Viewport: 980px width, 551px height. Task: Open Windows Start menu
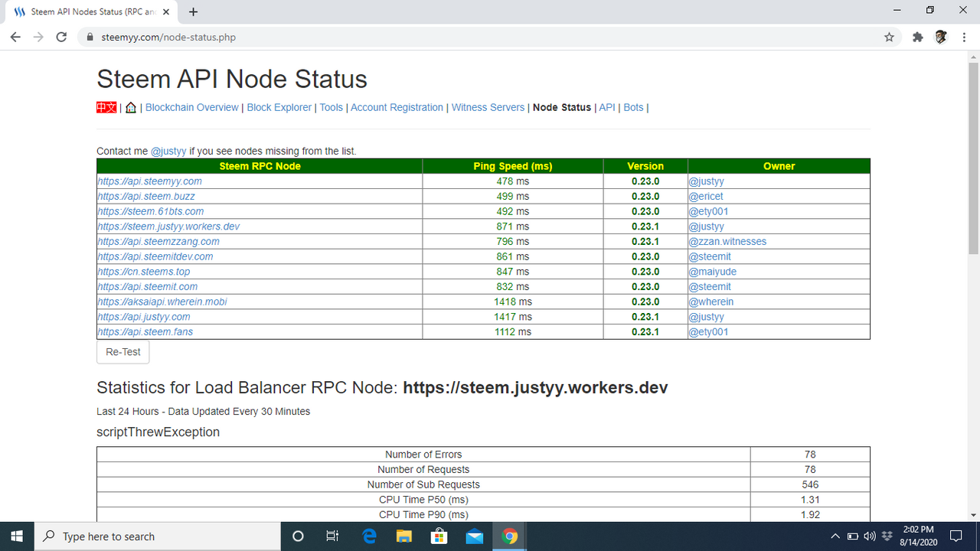point(18,536)
